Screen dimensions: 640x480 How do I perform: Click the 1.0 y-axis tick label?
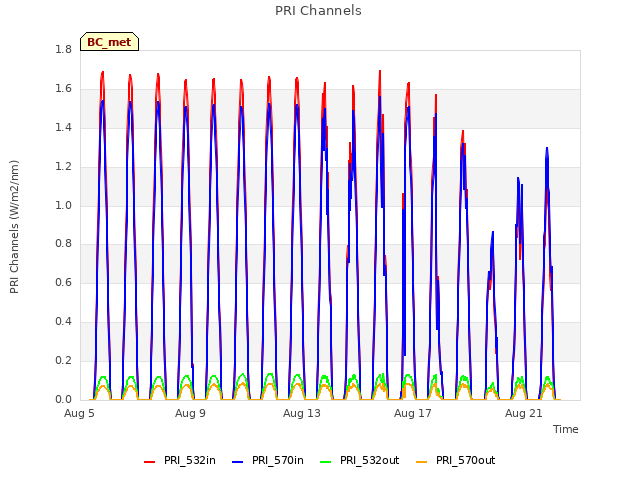(x=63, y=205)
